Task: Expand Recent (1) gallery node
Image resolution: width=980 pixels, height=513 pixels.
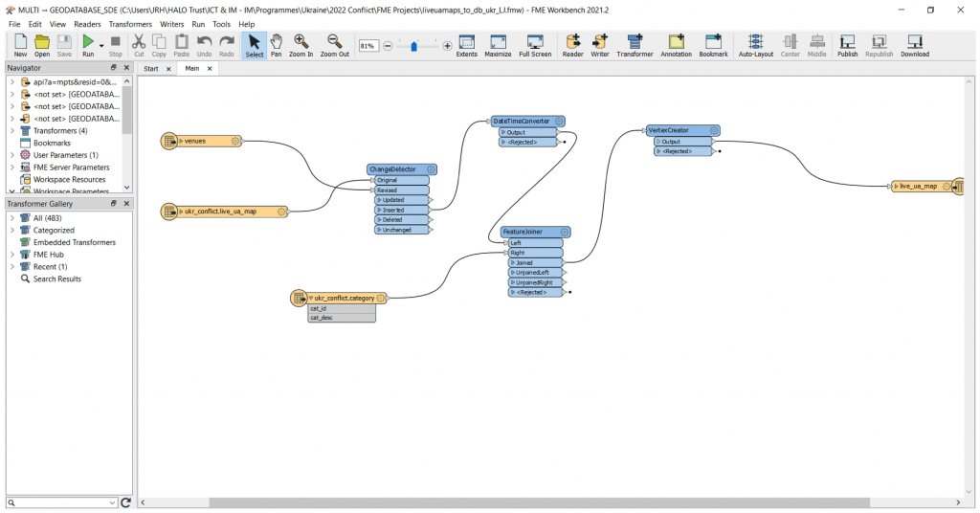Action: pyautogui.click(x=11, y=267)
